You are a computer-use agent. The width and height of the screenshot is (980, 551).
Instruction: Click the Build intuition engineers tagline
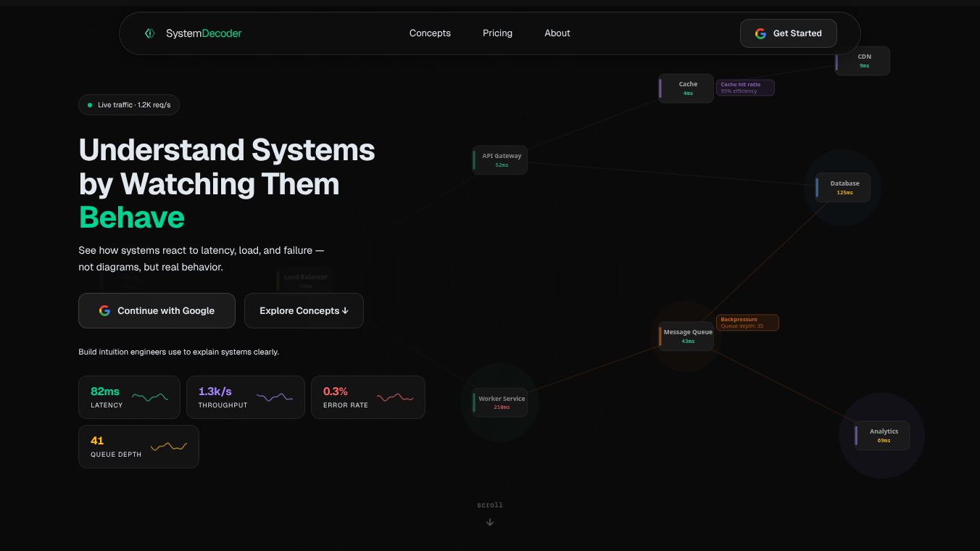[x=178, y=352]
